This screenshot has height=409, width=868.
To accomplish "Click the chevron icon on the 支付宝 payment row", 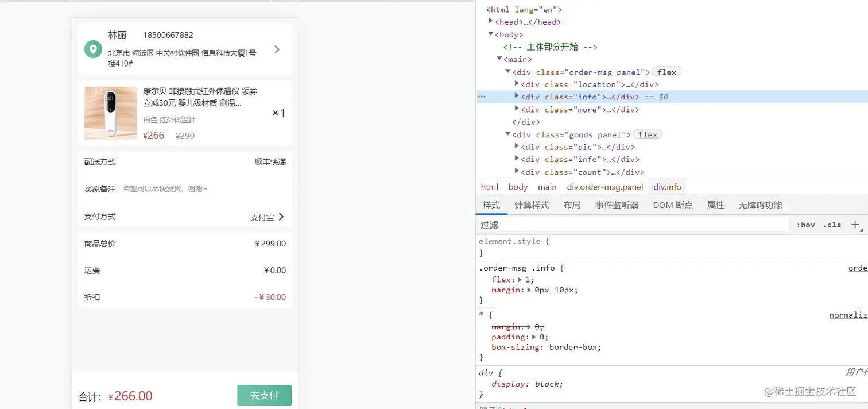I will (x=281, y=217).
